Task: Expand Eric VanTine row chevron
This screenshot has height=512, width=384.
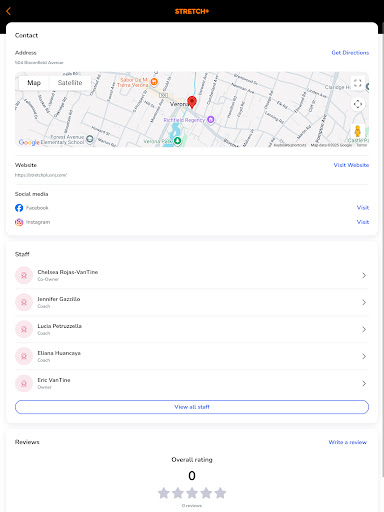Action: [x=364, y=383]
